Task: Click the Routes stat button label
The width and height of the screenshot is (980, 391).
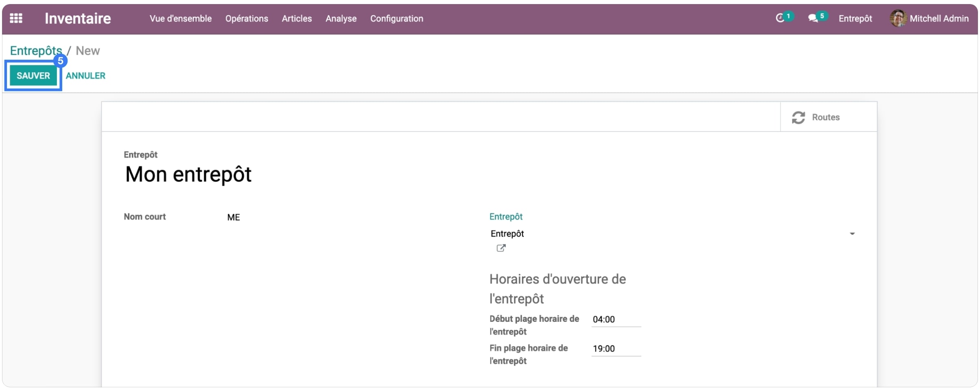Action: point(825,117)
